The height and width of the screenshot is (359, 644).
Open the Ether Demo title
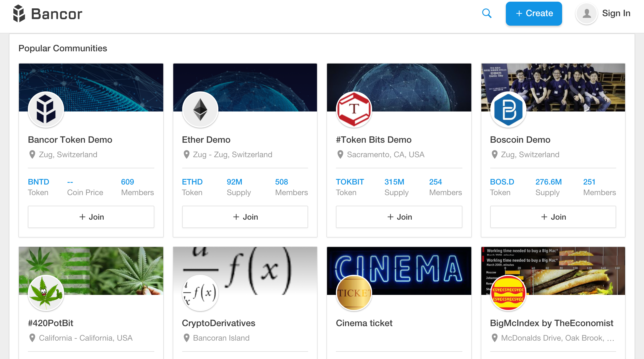[206, 140]
